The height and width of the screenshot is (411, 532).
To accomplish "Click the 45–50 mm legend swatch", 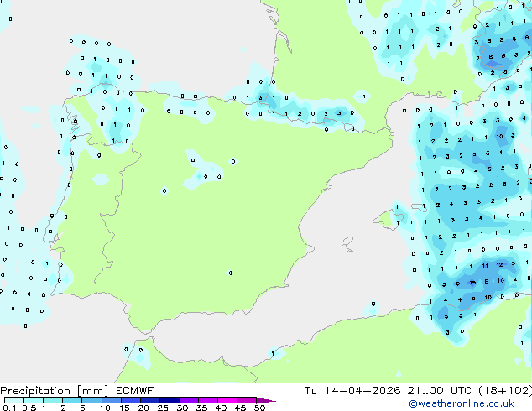I will (x=247, y=400).
